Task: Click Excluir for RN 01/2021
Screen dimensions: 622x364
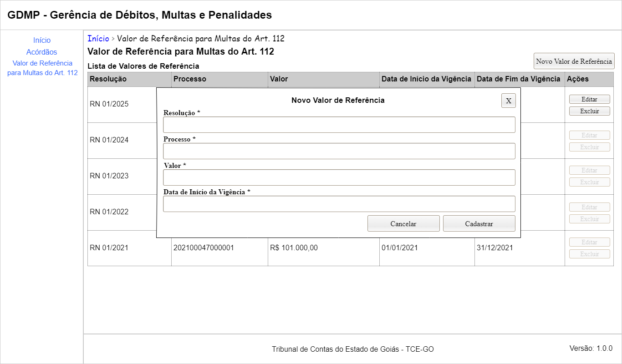Action: click(589, 254)
